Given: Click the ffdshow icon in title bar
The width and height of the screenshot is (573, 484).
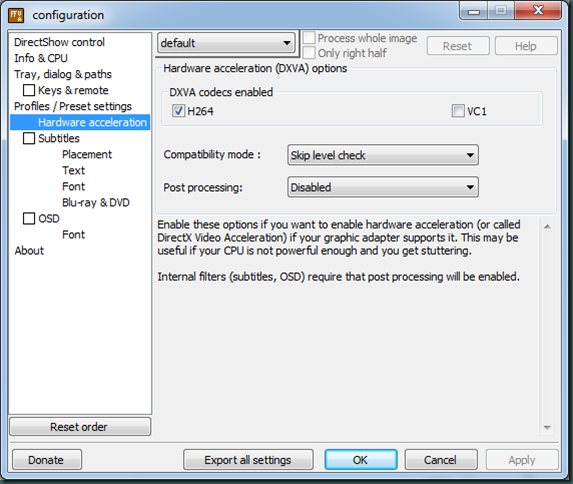Looking at the screenshot, I should point(16,15).
